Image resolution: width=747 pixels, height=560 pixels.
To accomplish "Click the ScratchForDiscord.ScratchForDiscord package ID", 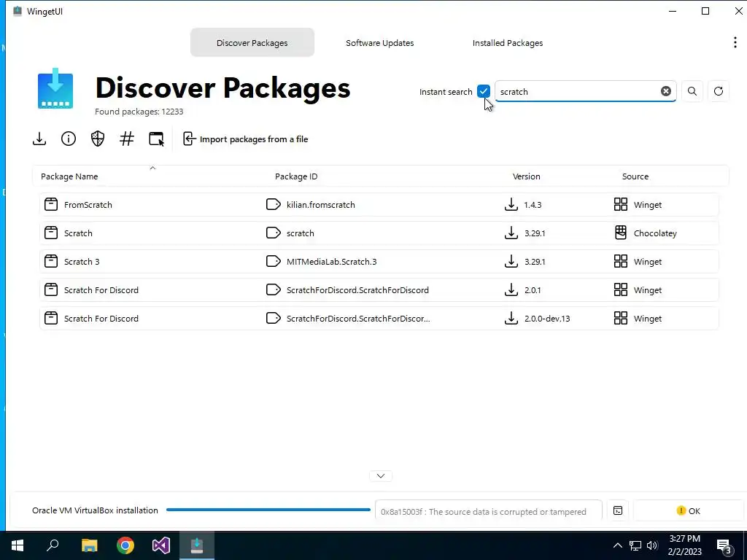I will (357, 290).
